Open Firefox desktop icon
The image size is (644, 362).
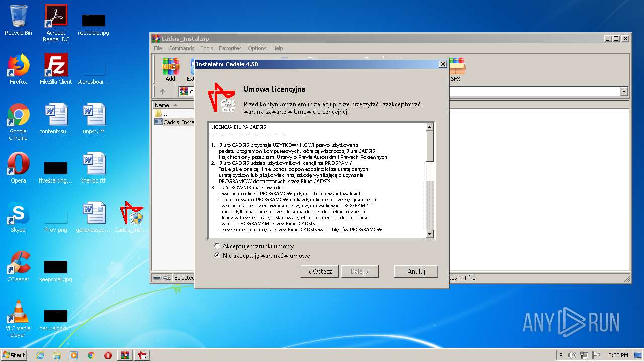18,69
